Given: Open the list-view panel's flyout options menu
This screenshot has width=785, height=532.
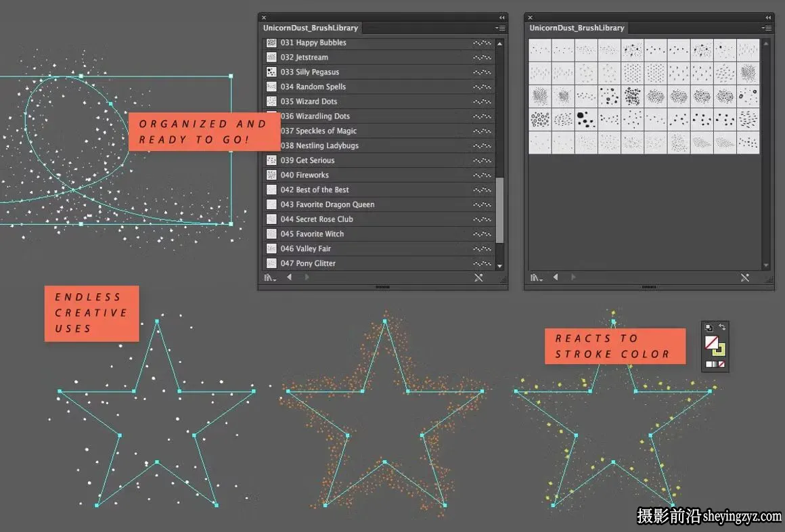Looking at the screenshot, I should pyautogui.click(x=500, y=28).
